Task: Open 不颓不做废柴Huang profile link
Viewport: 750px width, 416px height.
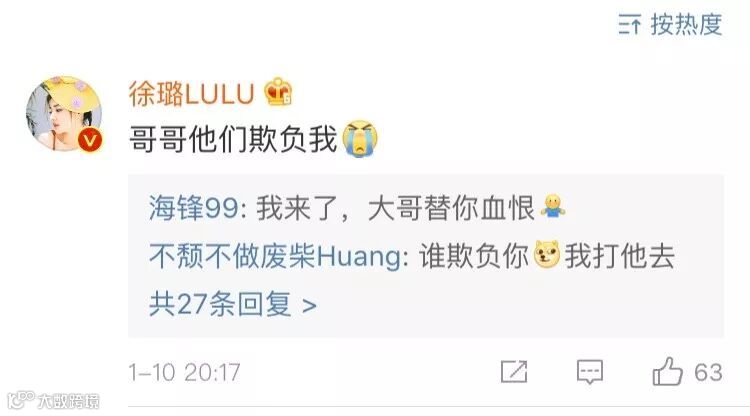Action: 275,256
